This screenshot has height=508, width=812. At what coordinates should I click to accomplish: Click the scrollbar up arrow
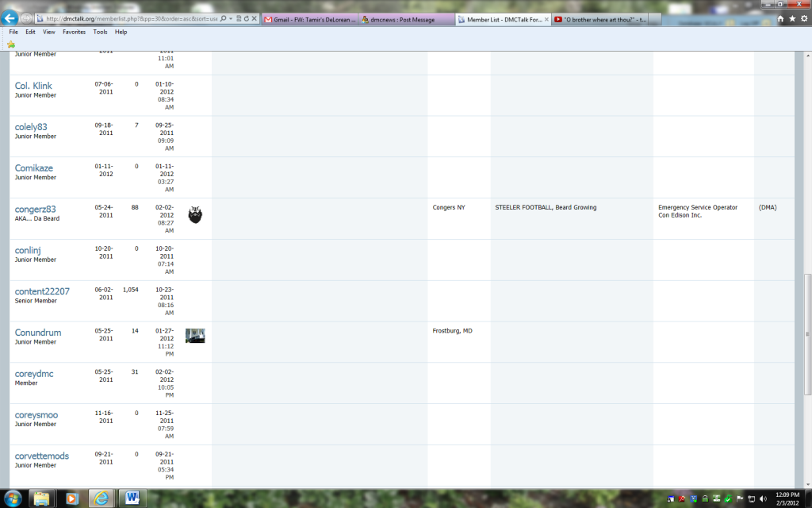click(x=807, y=55)
